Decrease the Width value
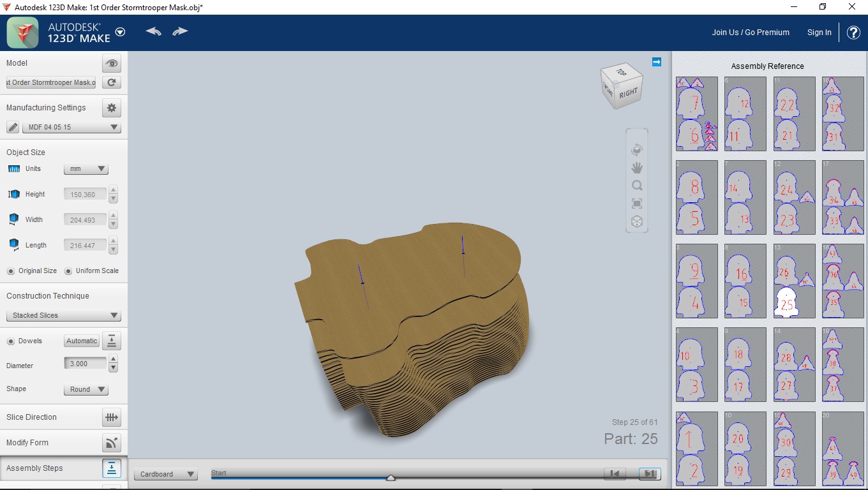This screenshot has height=490, width=868. (113, 225)
